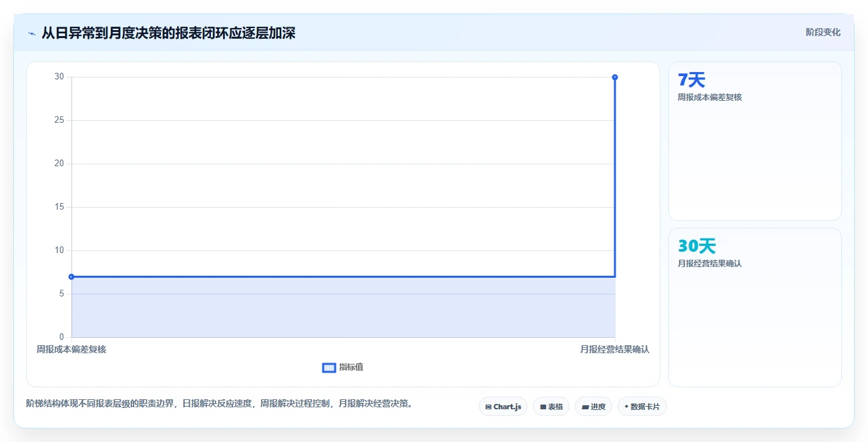Click the 30天 figure in the card
This screenshot has width=868, height=442.
point(697,246)
